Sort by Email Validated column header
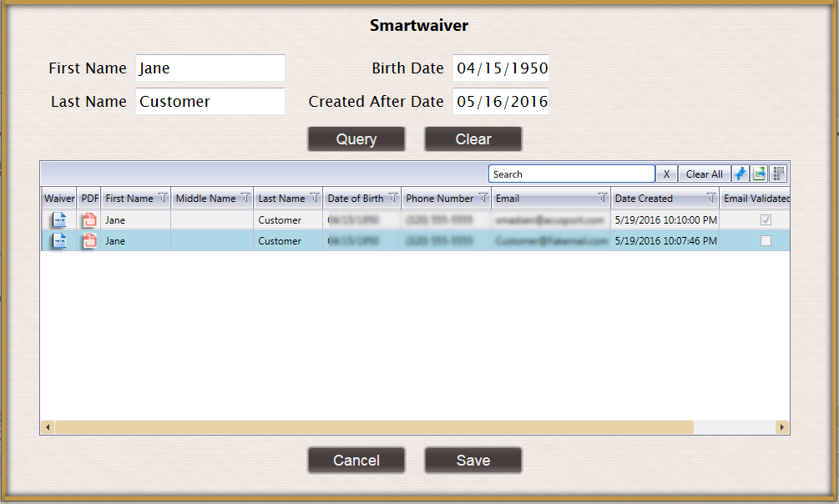This screenshot has height=504, width=839. coord(756,198)
